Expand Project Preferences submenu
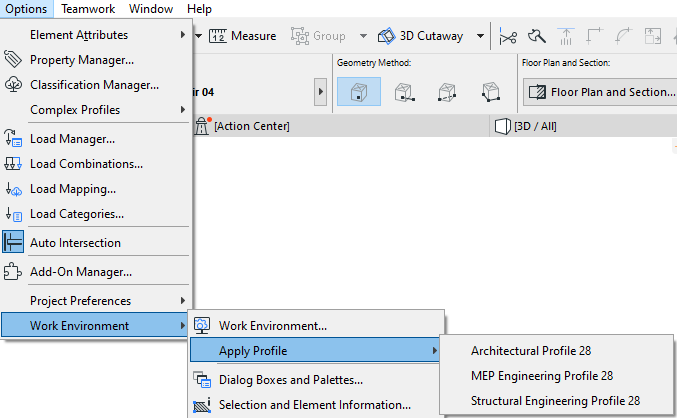677x418 pixels. (x=96, y=301)
